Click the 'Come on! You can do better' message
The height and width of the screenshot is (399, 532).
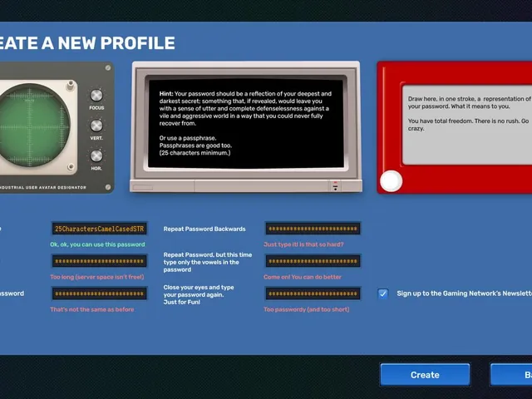click(303, 277)
